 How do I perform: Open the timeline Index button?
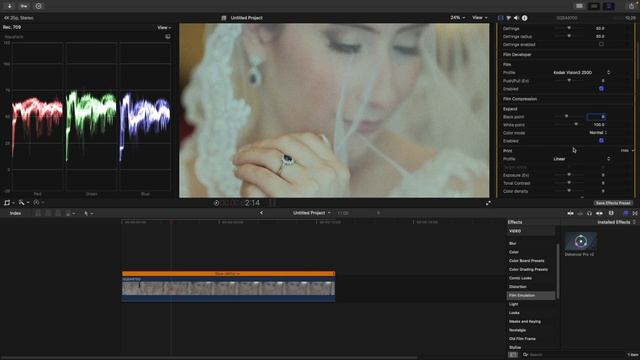(16, 213)
